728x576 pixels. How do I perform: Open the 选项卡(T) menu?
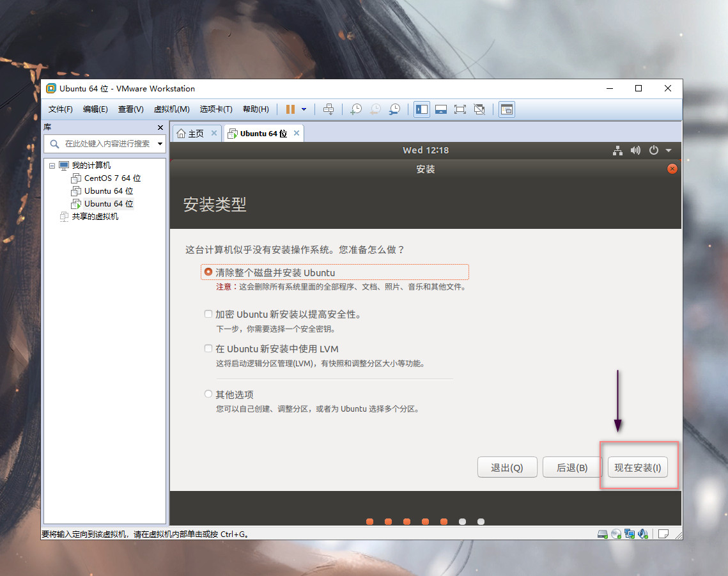tap(216, 109)
